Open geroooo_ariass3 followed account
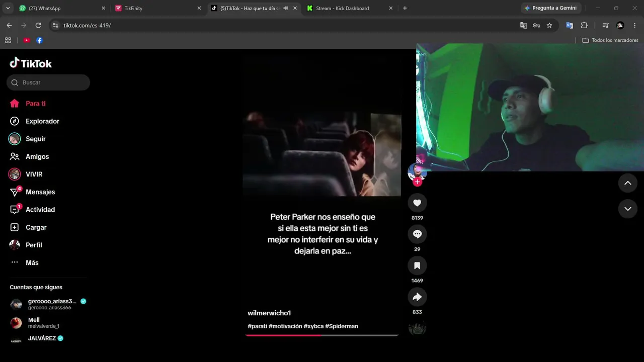644x362 pixels. pyautogui.click(x=48, y=304)
